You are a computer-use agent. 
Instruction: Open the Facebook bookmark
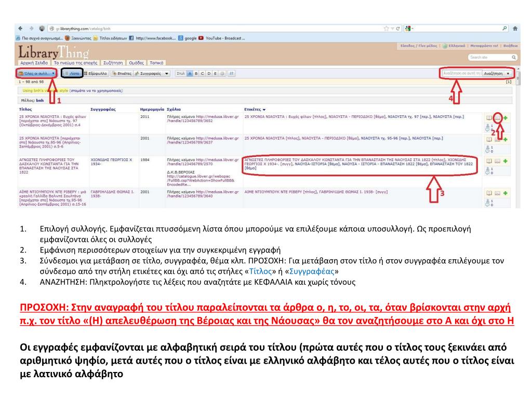(x=152, y=38)
